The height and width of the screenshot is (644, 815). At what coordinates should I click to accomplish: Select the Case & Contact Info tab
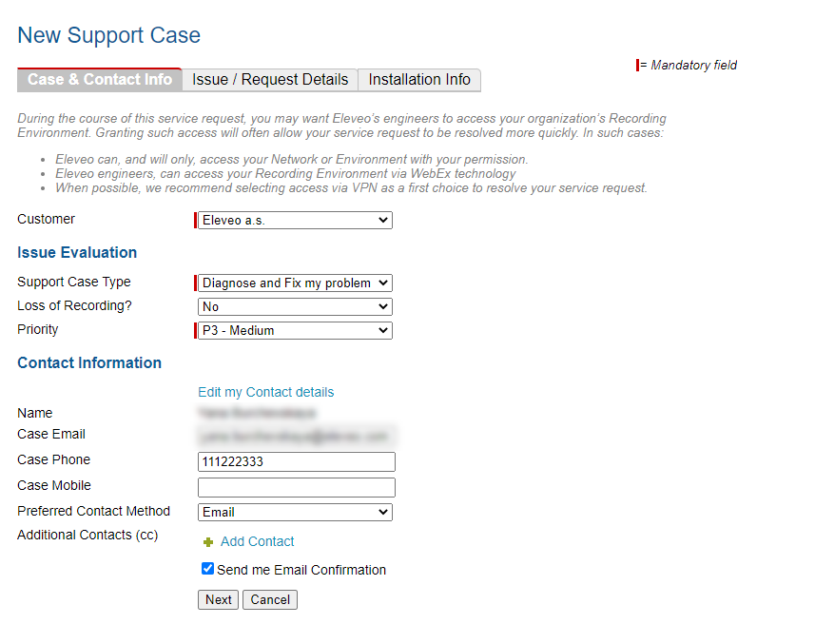(100, 80)
